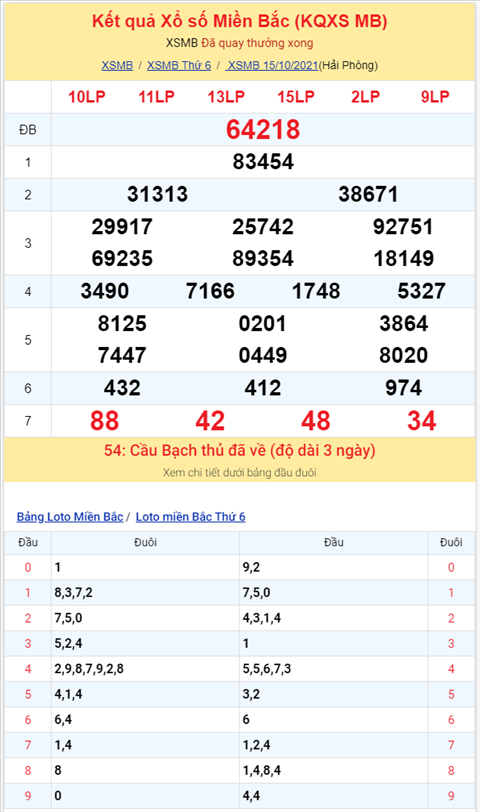The image size is (480, 812).
Task: Open the Loto miền Bắc Thứ 6 link
Action: (191, 517)
